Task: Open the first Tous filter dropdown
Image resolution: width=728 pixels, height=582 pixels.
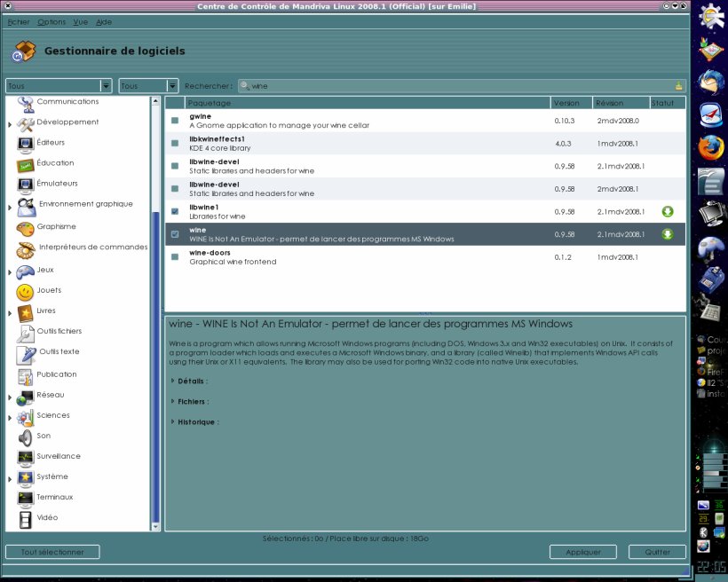Action: click(x=59, y=86)
